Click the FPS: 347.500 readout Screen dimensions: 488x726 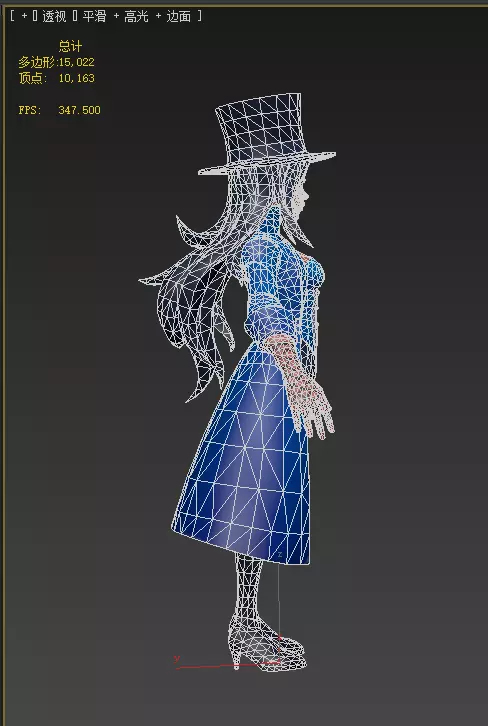[x=59, y=110]
